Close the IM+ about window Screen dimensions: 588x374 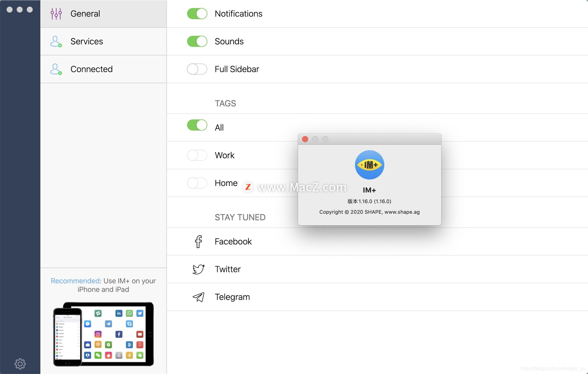tap(305, 139)
